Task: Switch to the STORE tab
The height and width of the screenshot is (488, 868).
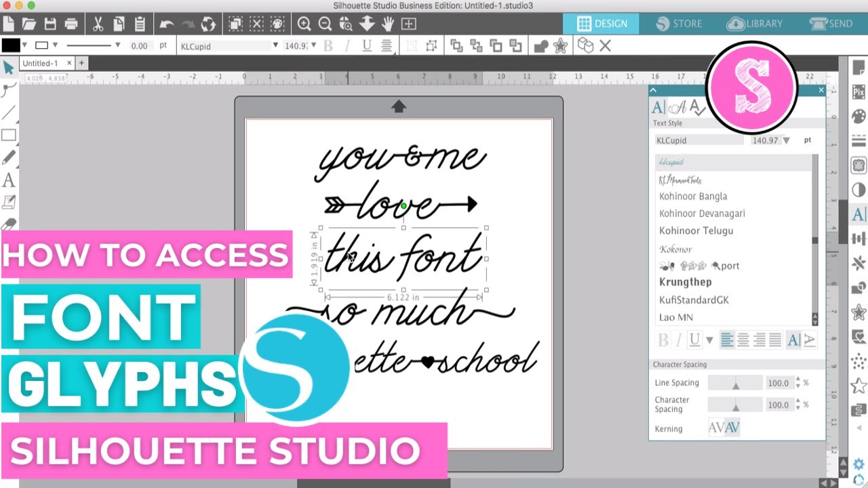Action: (x=679, y=24)
